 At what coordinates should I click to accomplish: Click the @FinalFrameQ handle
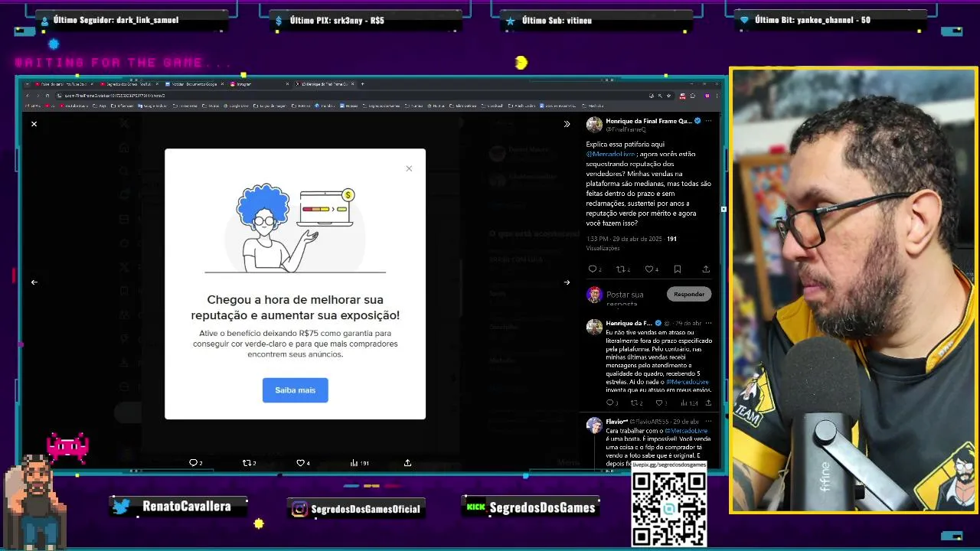[626, 129]
